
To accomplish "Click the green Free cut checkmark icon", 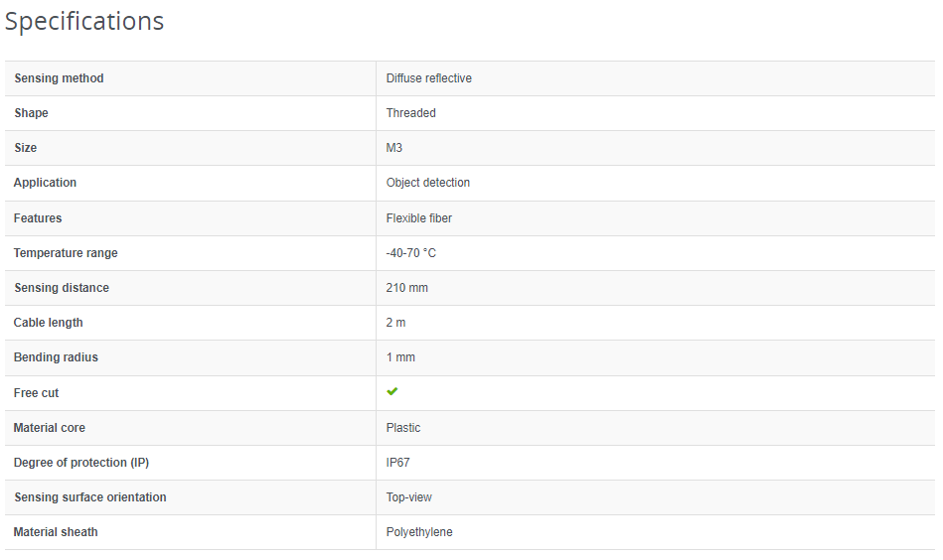I will [393, 392].
